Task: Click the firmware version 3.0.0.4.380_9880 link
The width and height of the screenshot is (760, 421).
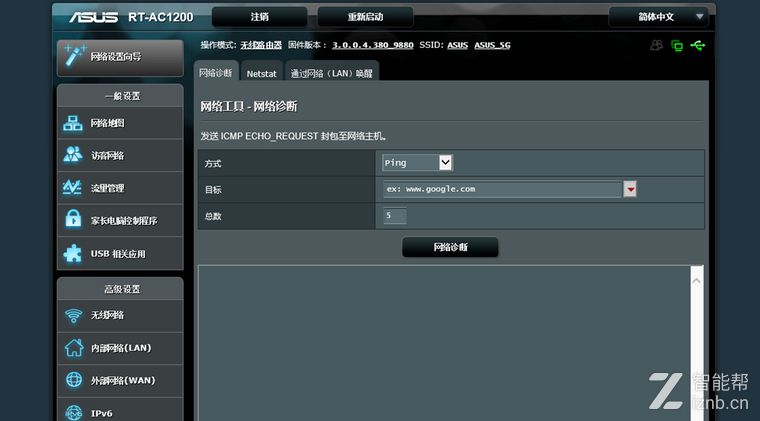Action: click(372, 45)
